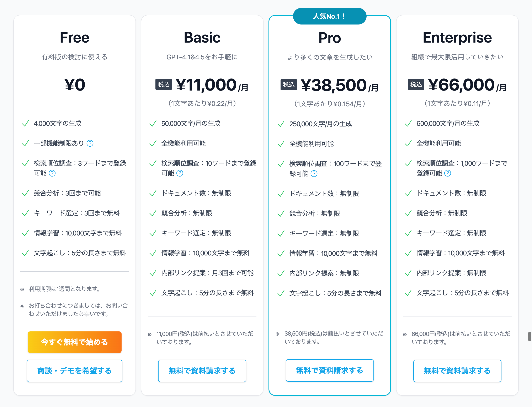The width and height of the screenshot is (532, 407).
Task: Select the Enterprise plan heading
Action: coord(457,38)
